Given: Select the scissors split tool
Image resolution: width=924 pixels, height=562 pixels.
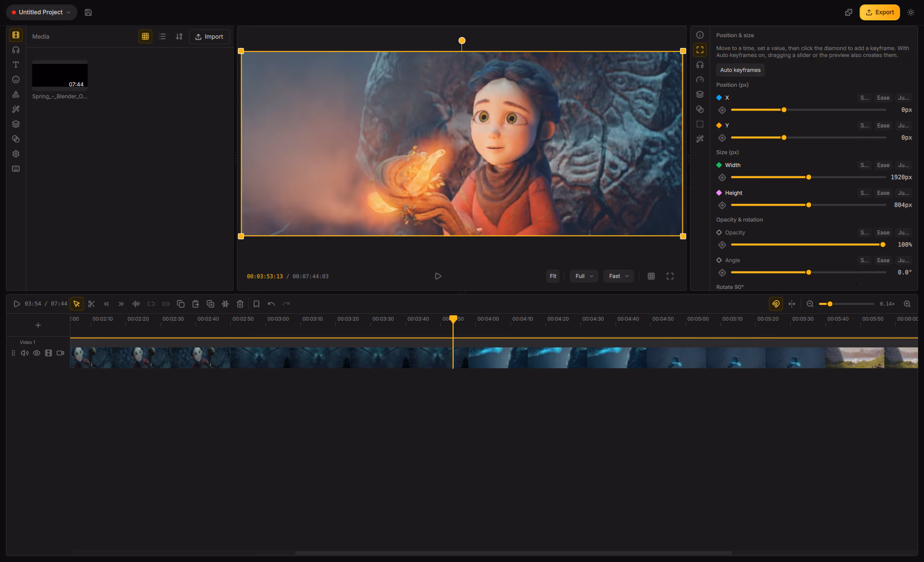Looking at the screenshot, I should point(92,304).
